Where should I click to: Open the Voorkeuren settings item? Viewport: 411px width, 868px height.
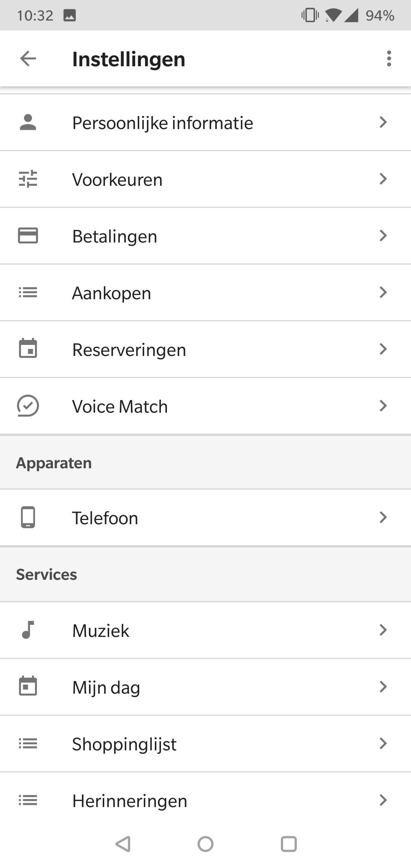tap(117, 179)
